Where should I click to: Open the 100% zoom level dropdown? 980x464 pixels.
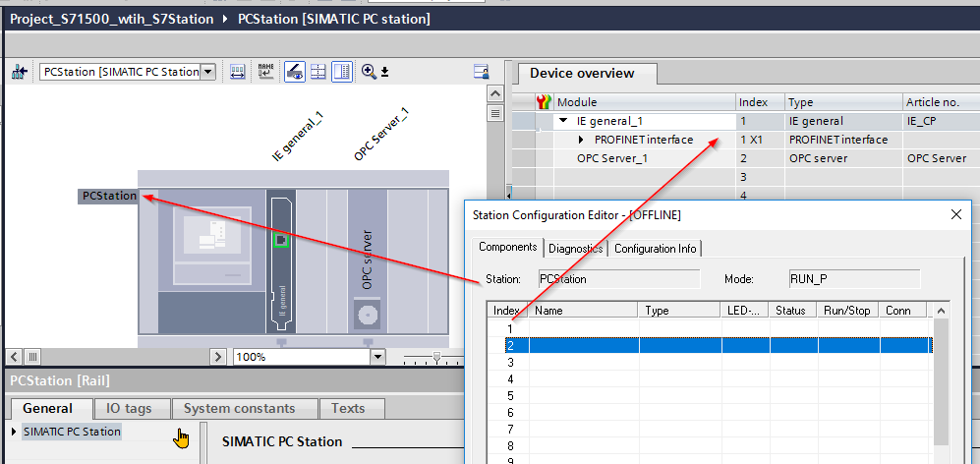coord(376,357)
